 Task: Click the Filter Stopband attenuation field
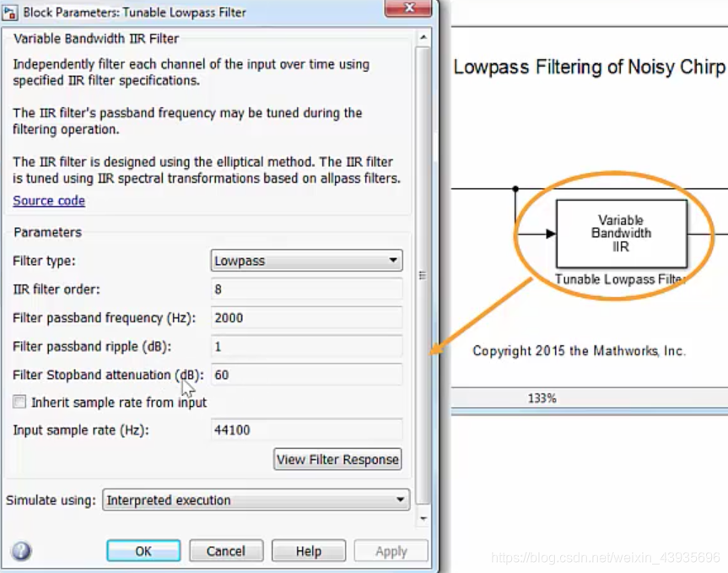coord(306,375)
